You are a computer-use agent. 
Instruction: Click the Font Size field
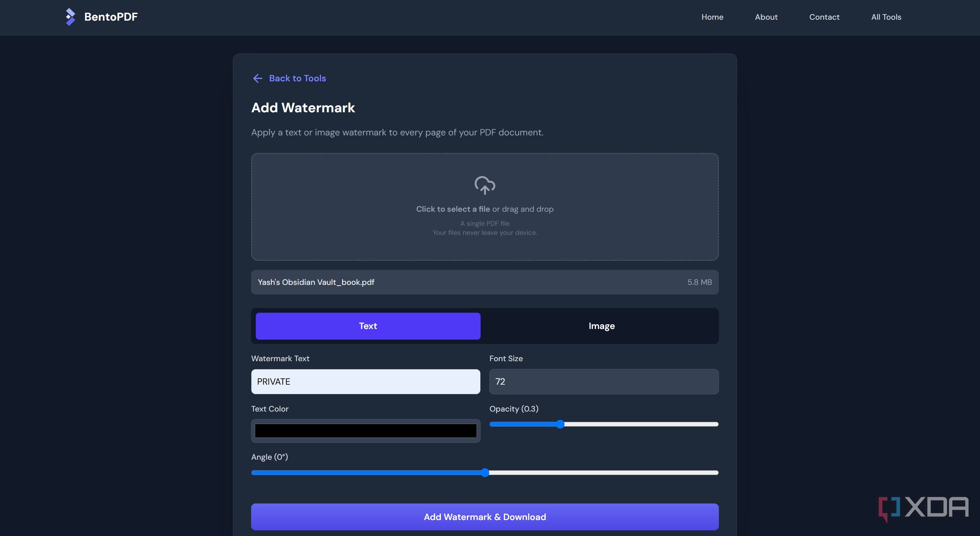coord(604,382)
